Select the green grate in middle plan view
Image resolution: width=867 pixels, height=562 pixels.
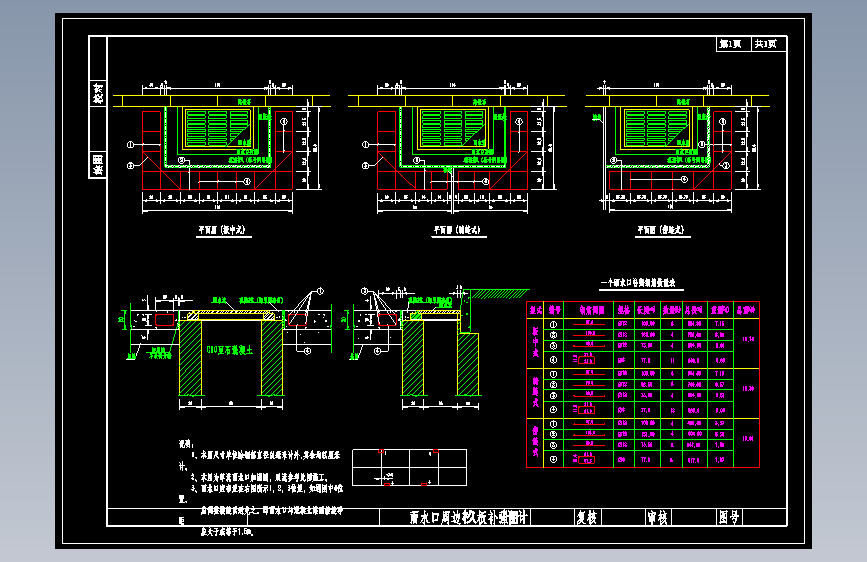(x=453, y=128)
